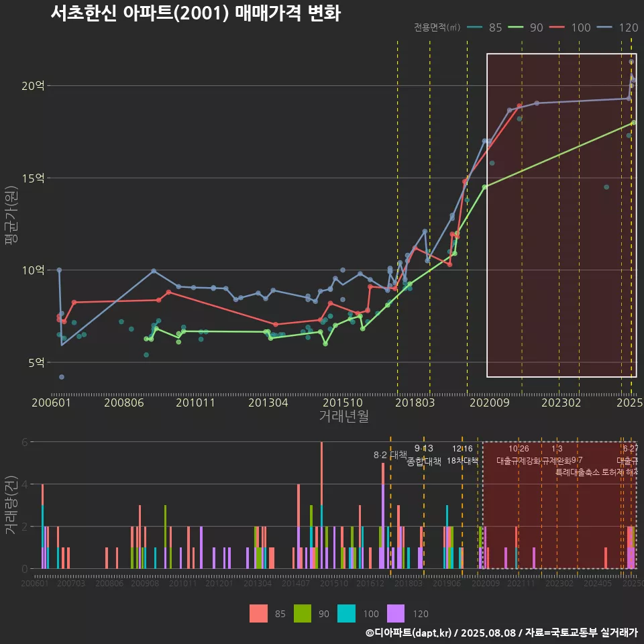Click the tallest 6-count volume bar
Screen dimensions: 644x644
pos(321,505)
